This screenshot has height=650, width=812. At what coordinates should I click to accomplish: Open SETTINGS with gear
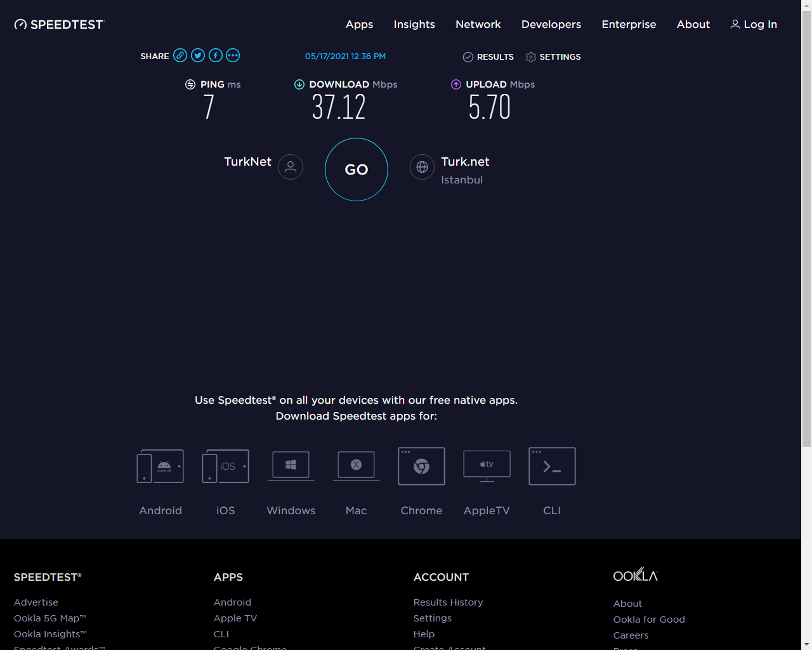[553, 56]
